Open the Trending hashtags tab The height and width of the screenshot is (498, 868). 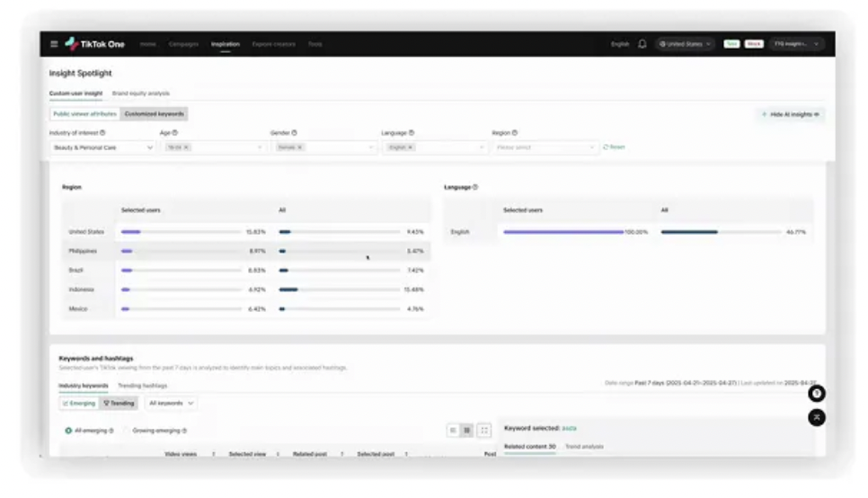pos(142,386)
